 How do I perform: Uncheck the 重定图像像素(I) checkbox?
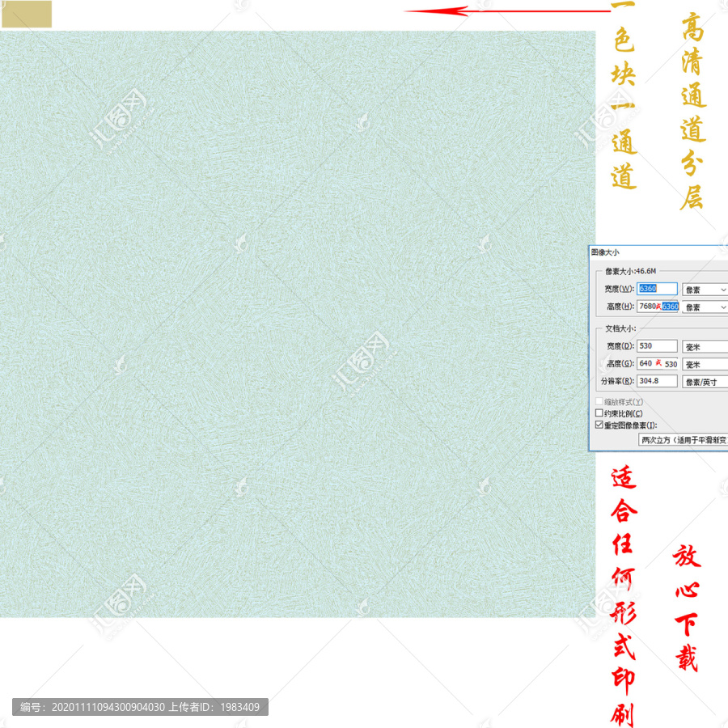599,425
